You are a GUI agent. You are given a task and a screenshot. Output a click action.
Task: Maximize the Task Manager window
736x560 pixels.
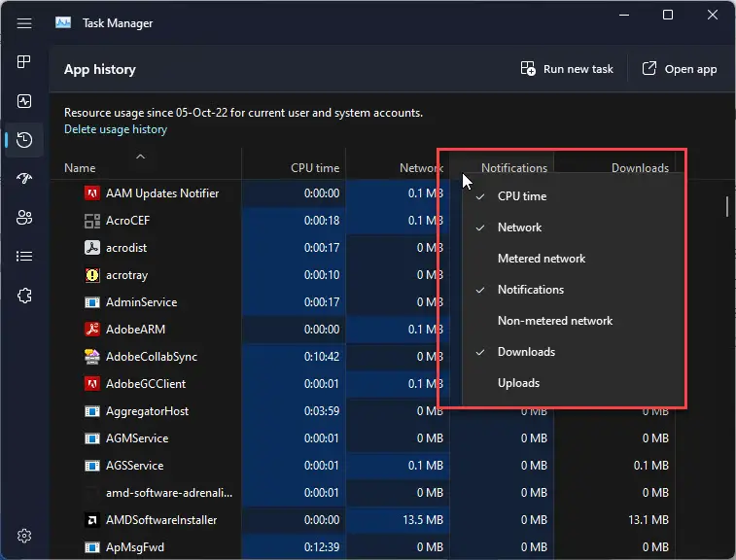tap(668, 15)
